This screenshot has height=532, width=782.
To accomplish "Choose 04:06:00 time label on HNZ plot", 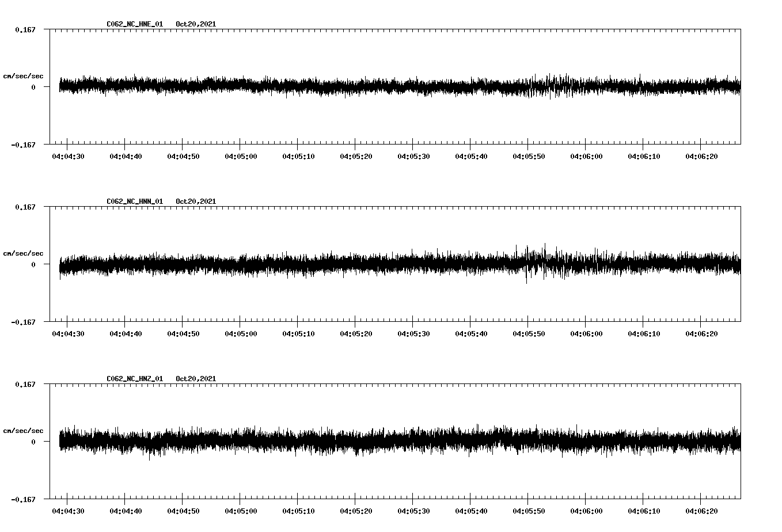I will click(x=586, y=511).
